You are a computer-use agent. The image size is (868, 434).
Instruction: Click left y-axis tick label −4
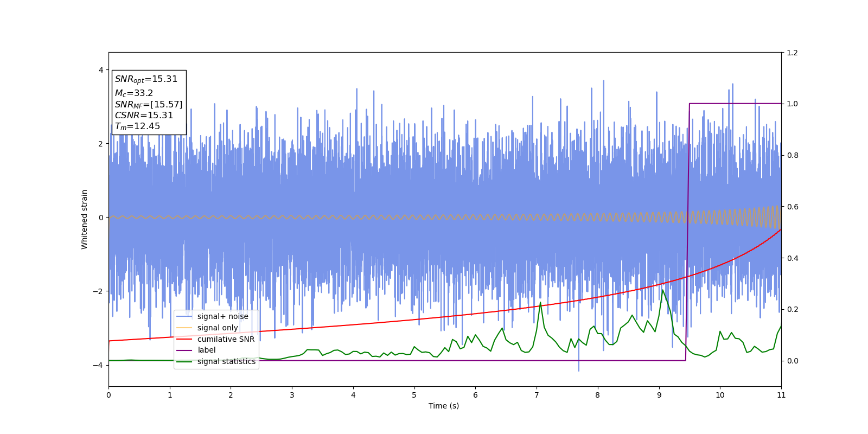coord(98,365)
